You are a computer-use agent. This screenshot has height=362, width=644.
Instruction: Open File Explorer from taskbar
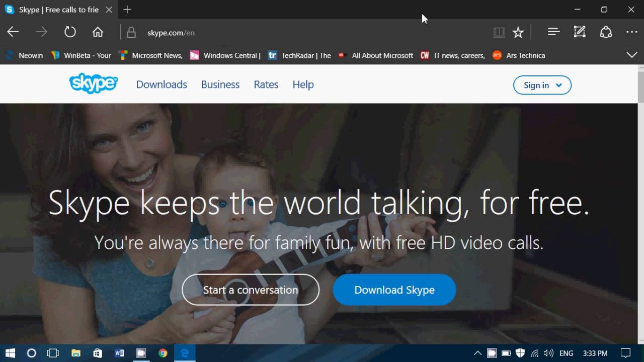(x=76, y=353)
